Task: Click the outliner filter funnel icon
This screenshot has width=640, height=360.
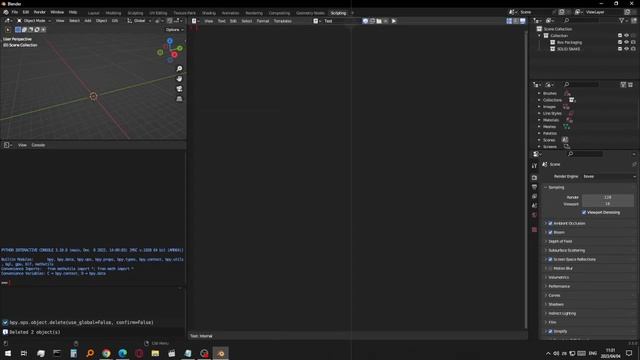Action: [622, 20]
